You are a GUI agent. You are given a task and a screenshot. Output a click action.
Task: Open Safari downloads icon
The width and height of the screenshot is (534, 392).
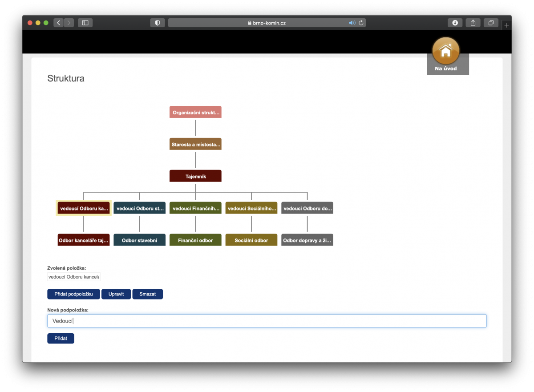(x=455, y=23)
